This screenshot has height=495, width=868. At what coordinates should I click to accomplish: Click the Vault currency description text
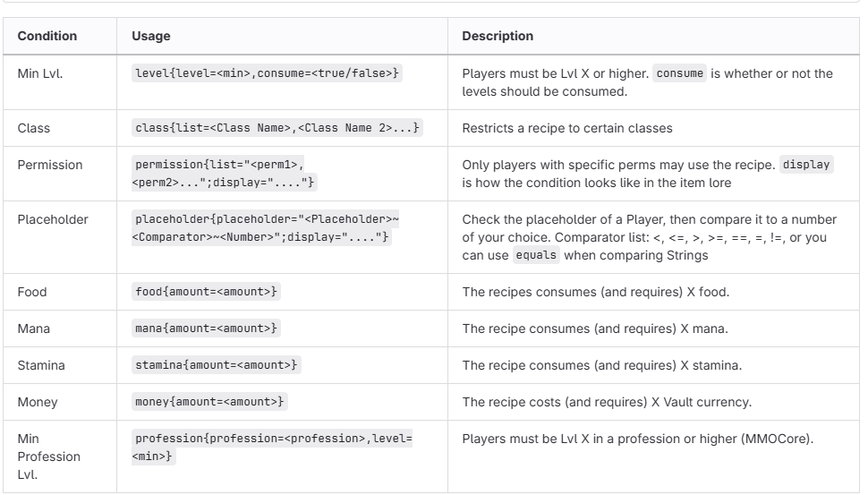[x=607, y=402]
